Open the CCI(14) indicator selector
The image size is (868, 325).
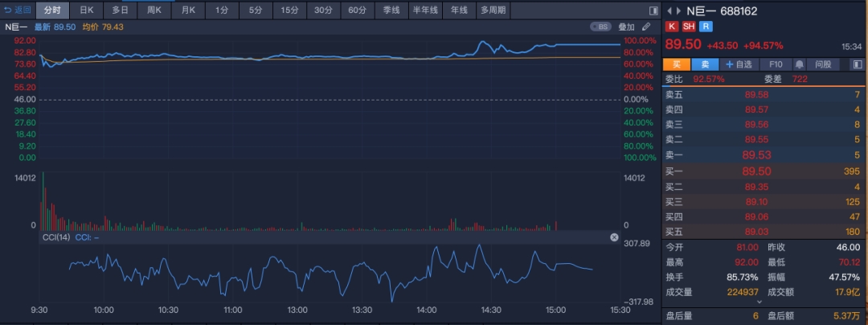point(56,237)
